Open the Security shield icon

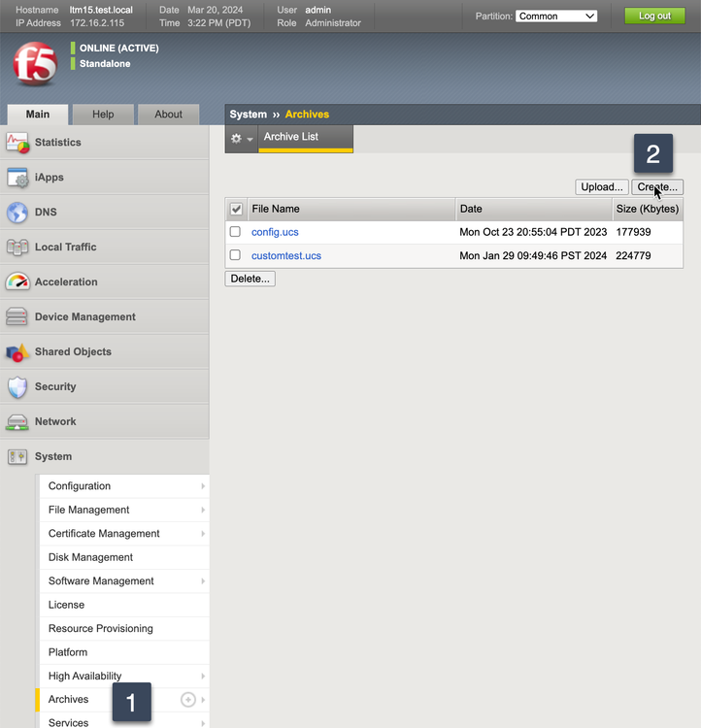point(17,386)
